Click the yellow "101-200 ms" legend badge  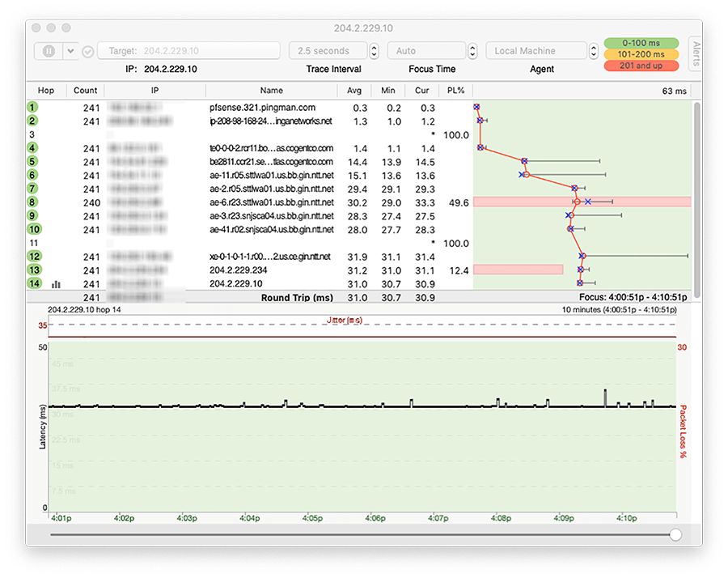[x=641, y=53]
